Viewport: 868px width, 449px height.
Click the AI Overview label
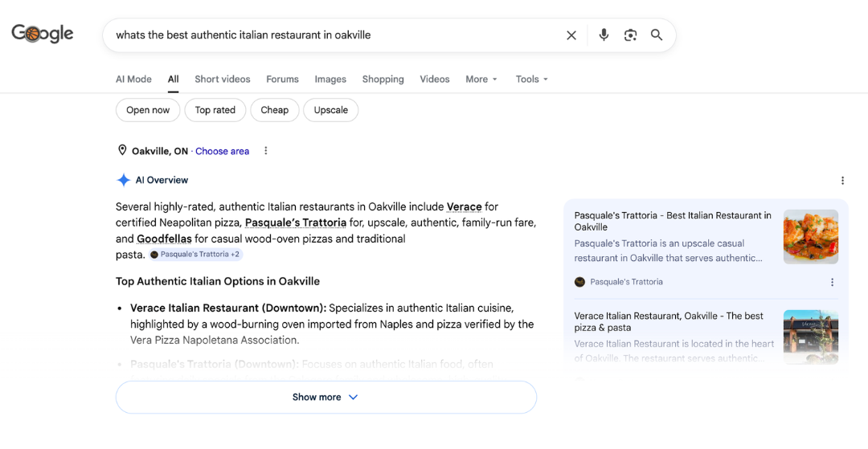[162, 180]
